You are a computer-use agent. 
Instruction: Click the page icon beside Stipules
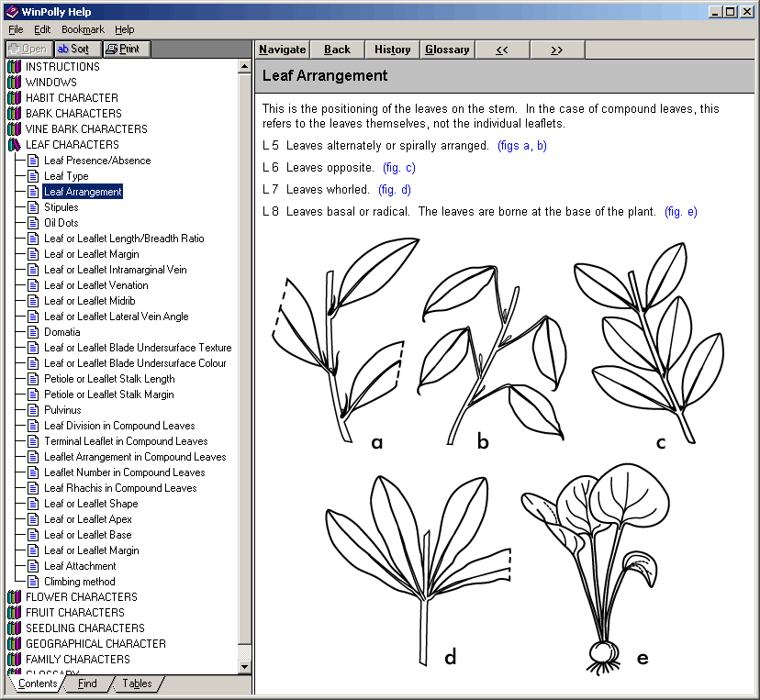click(x=33, y=207)
